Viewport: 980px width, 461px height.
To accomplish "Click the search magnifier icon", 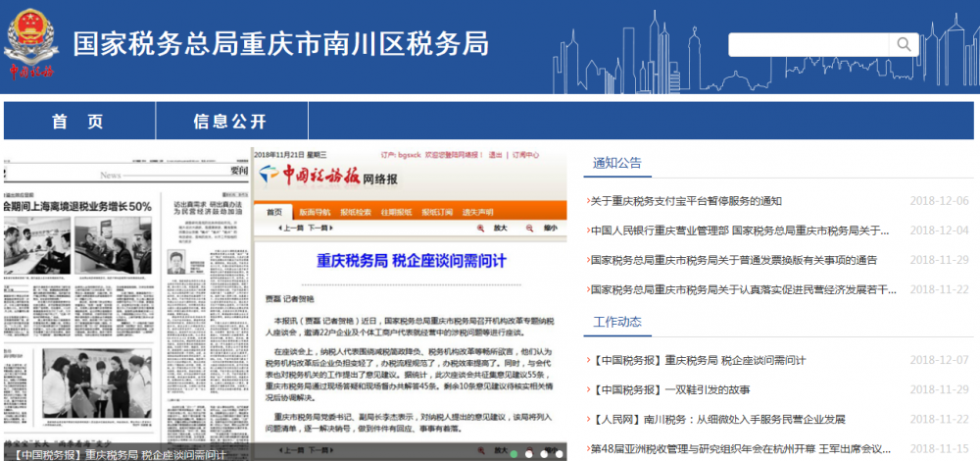I will coord(903,44).
